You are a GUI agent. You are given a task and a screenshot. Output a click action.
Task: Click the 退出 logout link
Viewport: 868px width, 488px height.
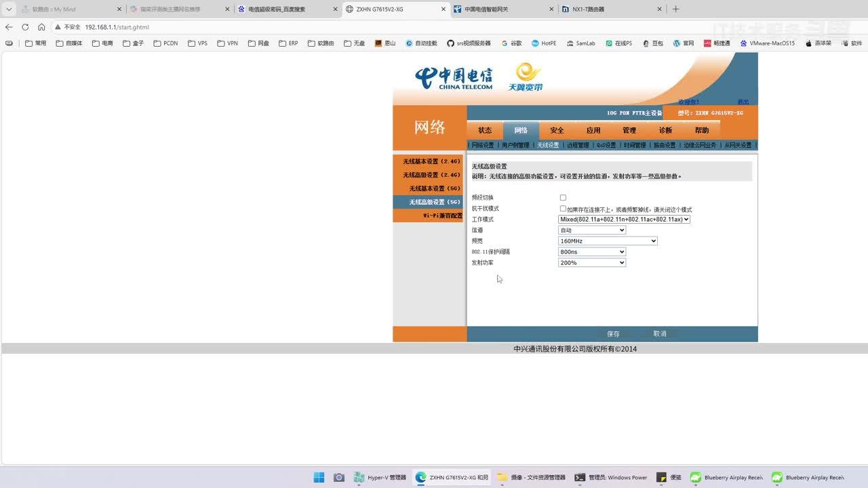point(743,102)
